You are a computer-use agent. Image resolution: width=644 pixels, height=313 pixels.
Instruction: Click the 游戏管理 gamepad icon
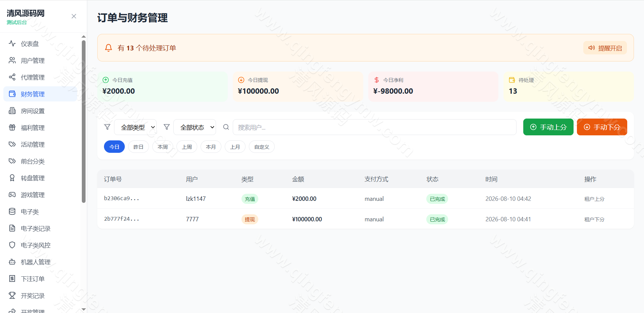12,194
